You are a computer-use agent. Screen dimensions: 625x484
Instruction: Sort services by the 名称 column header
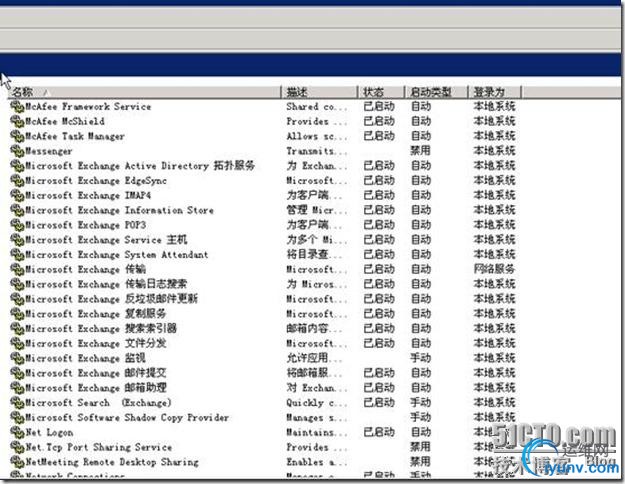[x=145, y=92]
